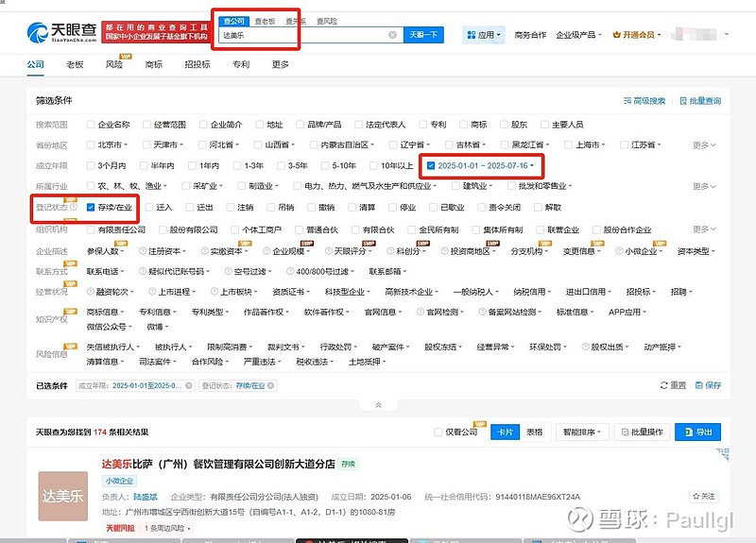Screen dimensions: 756x543
Task: Switch to the 风险 tab
Action: tap(113, 64)
